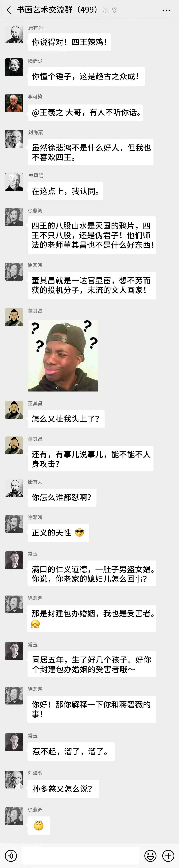This screenshot has height=868, width=179.
Task: Tap 陆俨少's profile avatar
Action: pyautogui.click(x=14, y=67)
